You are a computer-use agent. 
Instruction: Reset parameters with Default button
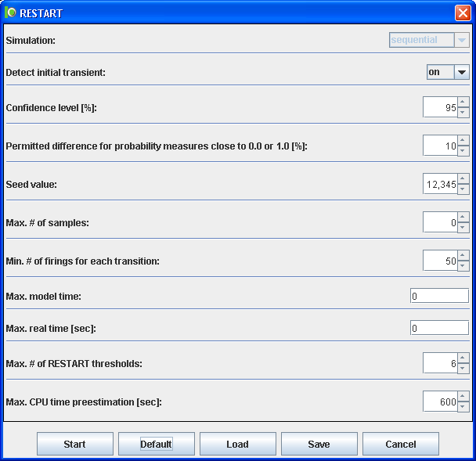[x=157, y=444]
